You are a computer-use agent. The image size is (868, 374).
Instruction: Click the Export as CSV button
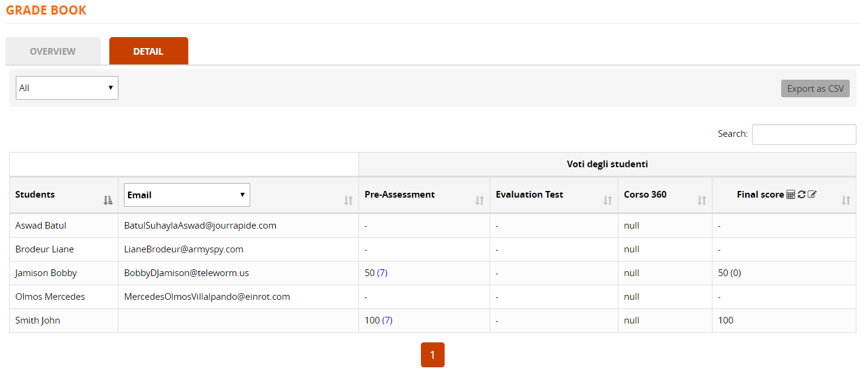(x=815, y=88)
